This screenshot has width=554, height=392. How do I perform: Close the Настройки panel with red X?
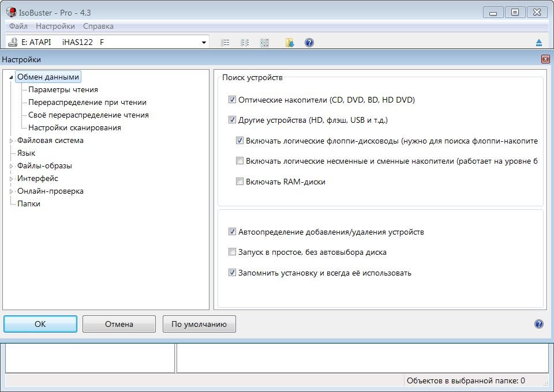545,59
